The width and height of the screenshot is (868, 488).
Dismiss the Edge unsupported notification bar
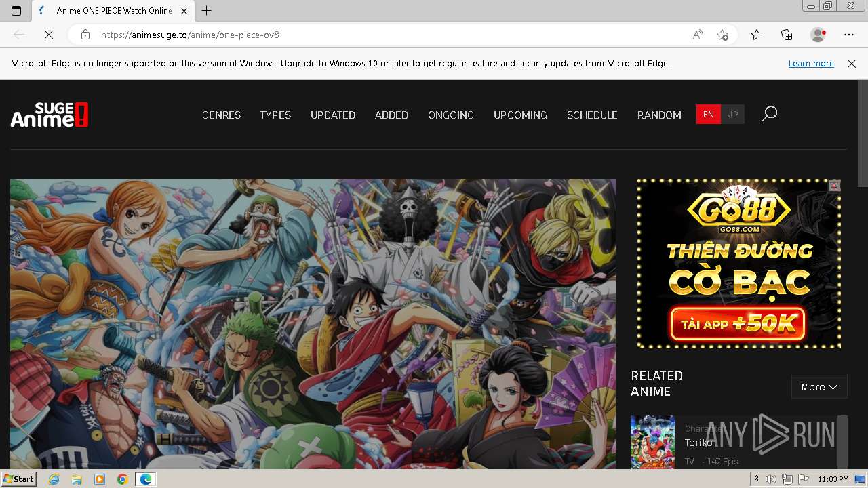[852, 64]
